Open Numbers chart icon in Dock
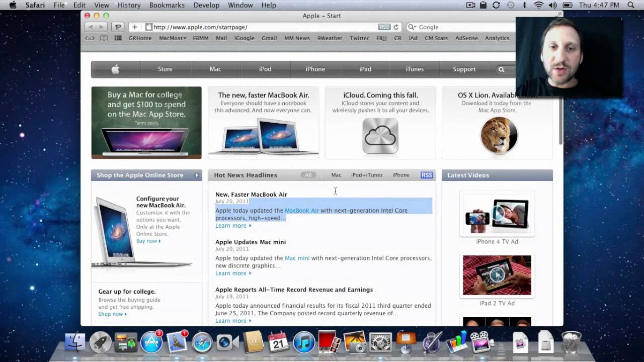Viewport: 644px width, 362px height. click(x=456, y=342)
